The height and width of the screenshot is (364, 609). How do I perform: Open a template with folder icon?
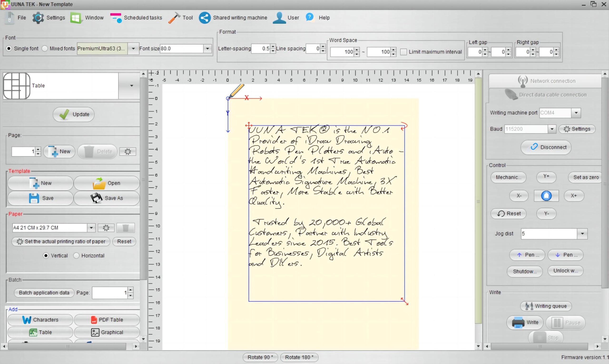coord(107,183)
